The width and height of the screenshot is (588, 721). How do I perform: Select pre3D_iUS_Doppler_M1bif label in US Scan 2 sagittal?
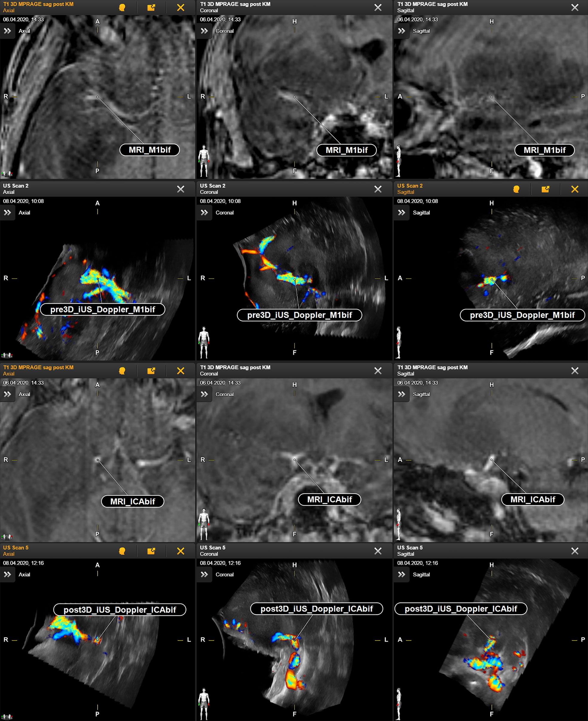(x=522, y=315)
